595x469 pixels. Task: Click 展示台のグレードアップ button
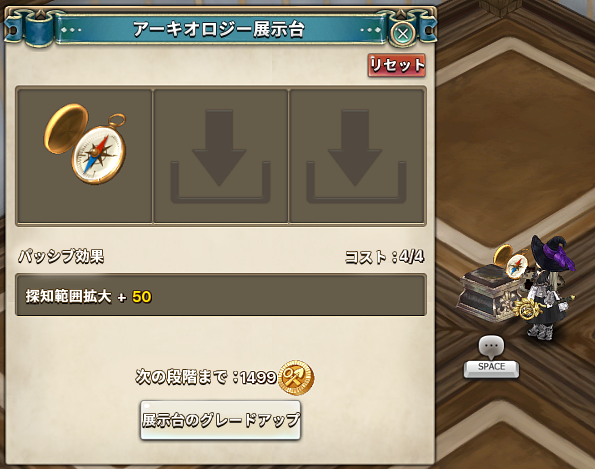click(220, 420)
